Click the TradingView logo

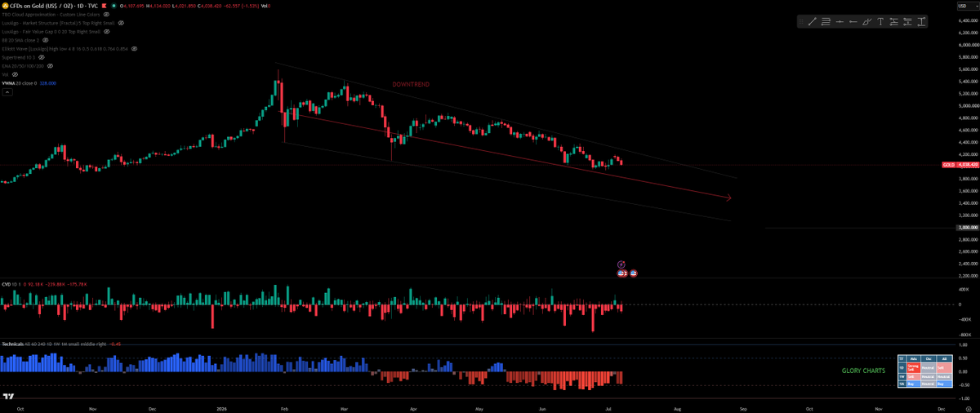point(8,397)
